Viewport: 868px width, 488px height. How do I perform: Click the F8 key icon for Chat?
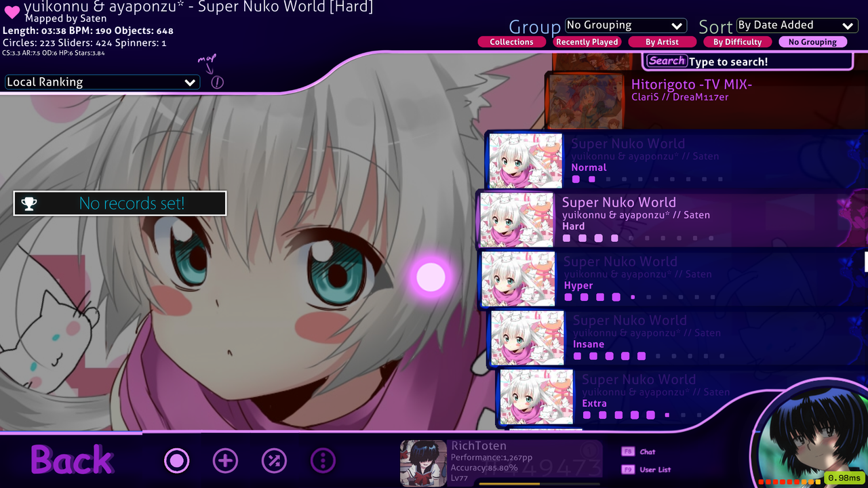pos(627,451)
